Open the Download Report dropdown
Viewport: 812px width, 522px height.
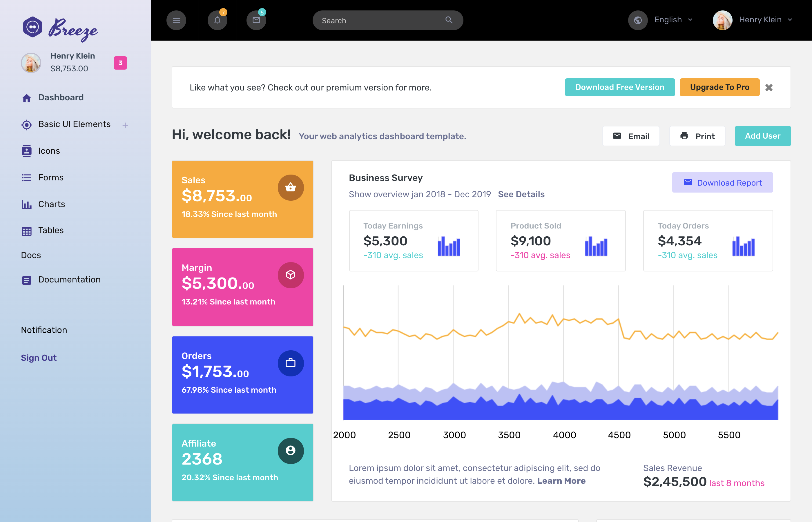click(722, 182)
